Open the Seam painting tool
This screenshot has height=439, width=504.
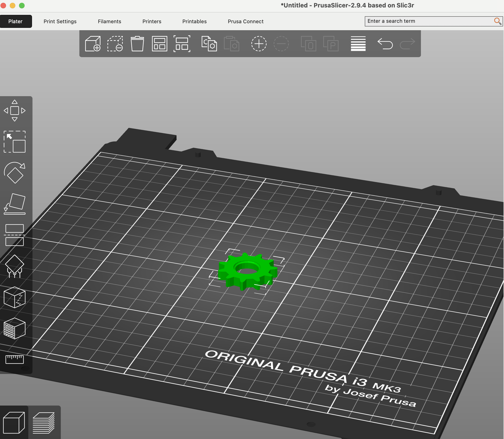tap(15, 297)
